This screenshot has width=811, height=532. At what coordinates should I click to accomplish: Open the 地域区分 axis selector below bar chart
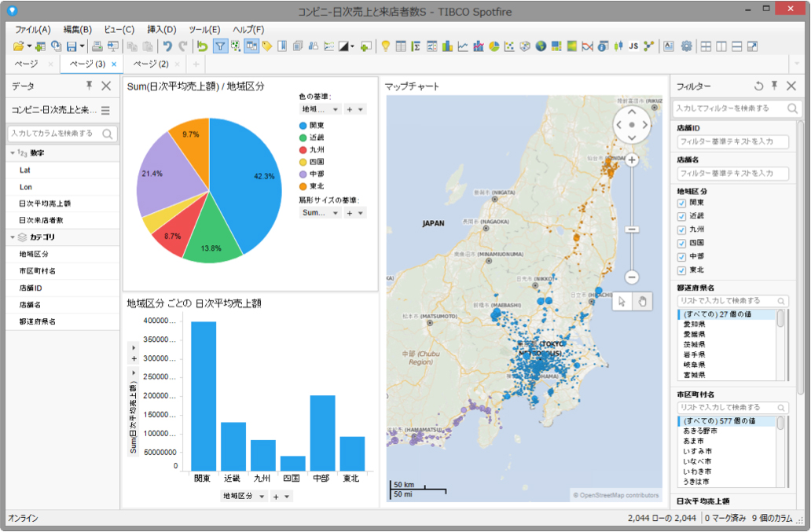(244, 497)
